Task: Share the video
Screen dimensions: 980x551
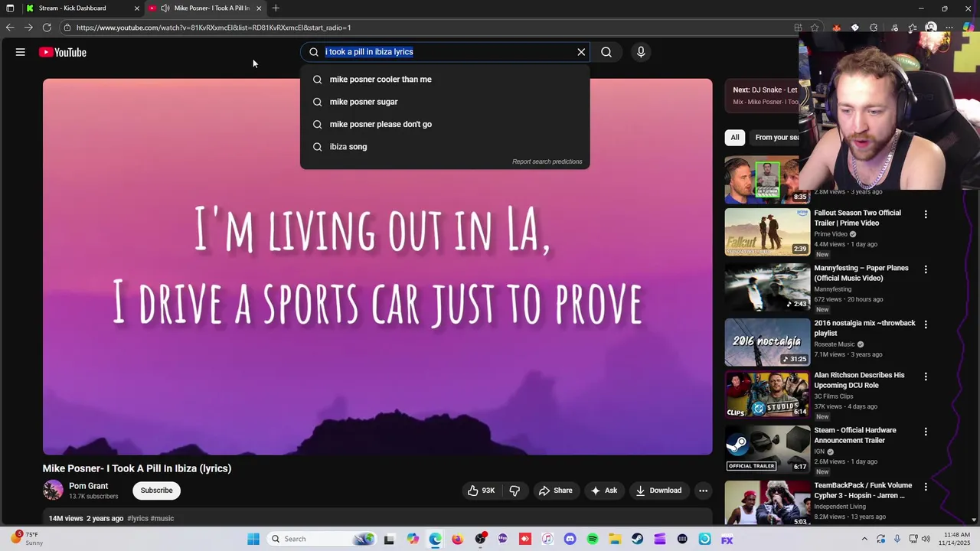Action: point(555,491)
